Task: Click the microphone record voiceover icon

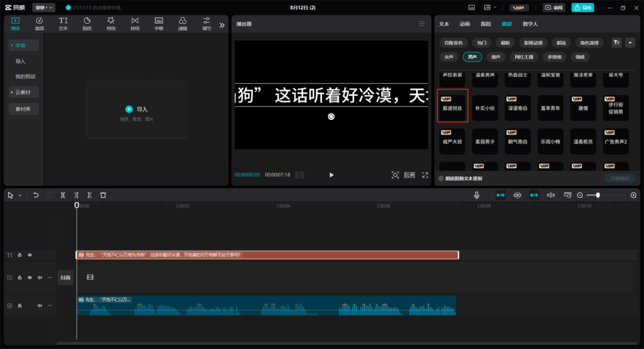Action: click(476, 195)
